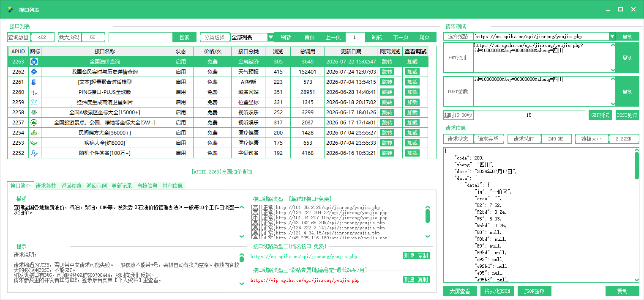
Task: Click the satellite image icon in row 2259
Action: click(x=35, y=102)
